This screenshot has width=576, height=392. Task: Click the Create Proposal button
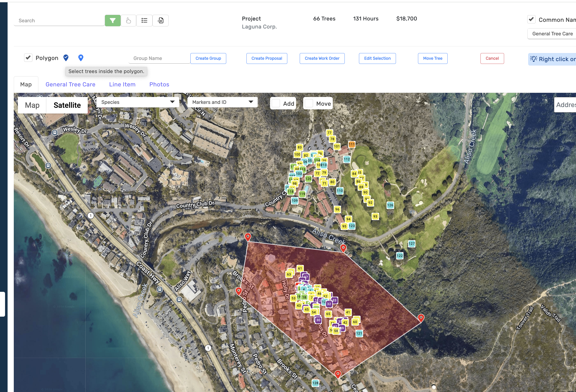(x=266, y=58)
